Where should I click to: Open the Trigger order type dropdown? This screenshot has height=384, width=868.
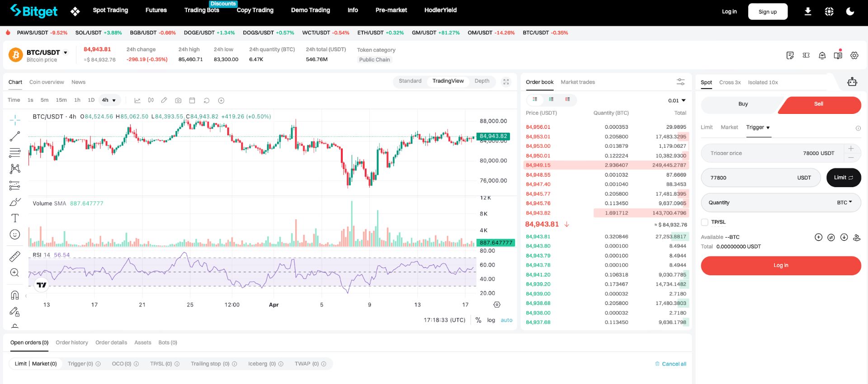click(758, 127)
